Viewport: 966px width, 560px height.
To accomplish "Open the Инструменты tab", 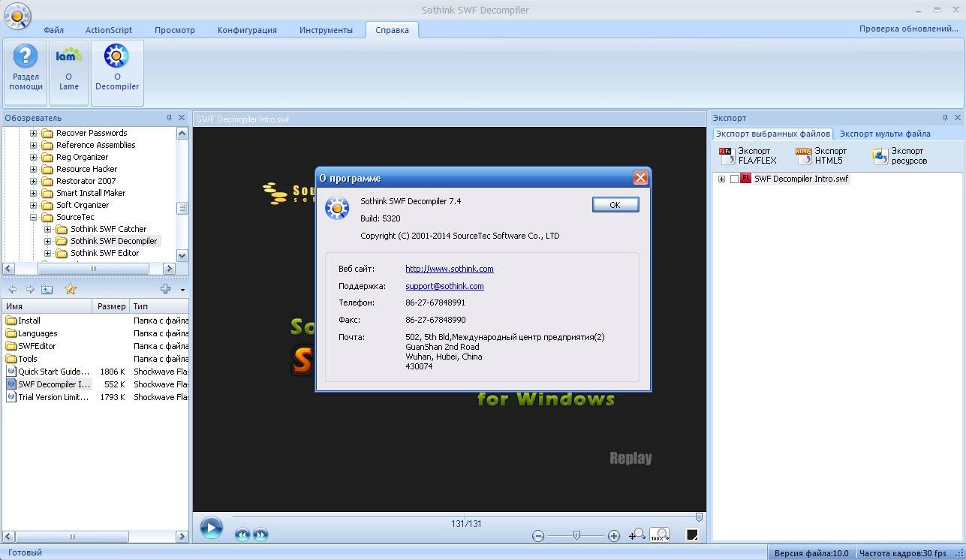I will tap(326, 30).
